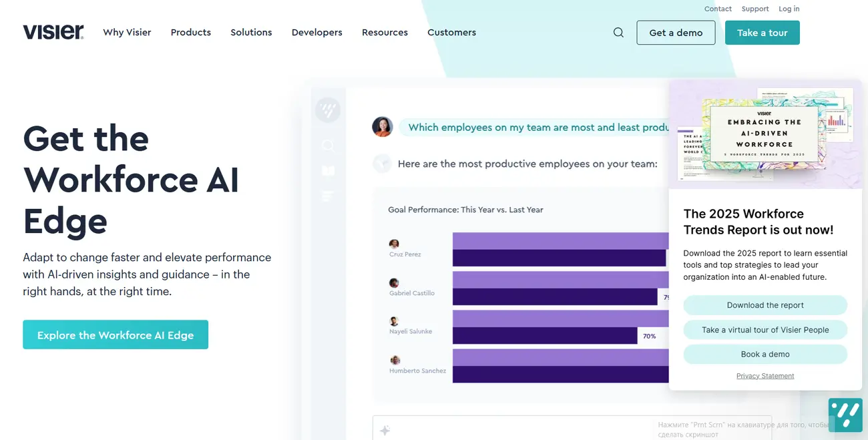Image resolution: width=868 pixels, height=440 pixels.
Task: Click the book icon in demo sidebar
Action: pyautogui.click(x=328, y=171)
